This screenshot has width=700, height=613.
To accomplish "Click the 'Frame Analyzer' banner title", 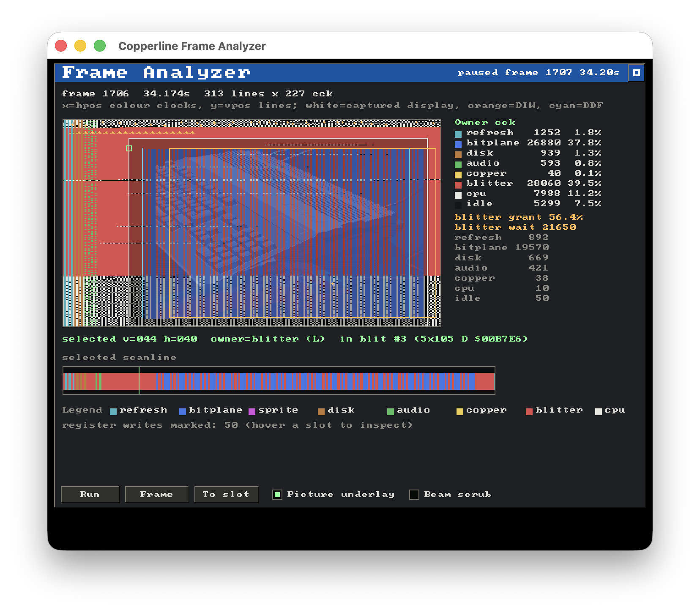I will click(156, 73).
